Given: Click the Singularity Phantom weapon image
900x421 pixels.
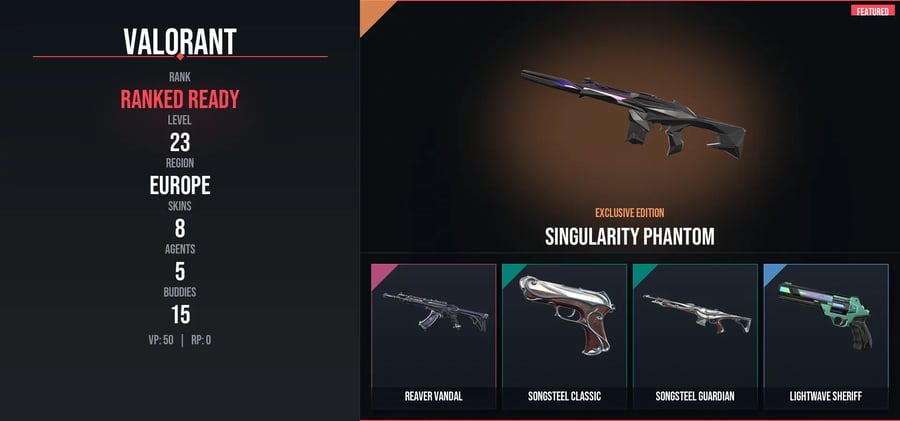Looking at the screenshot, I should (633, 113).
